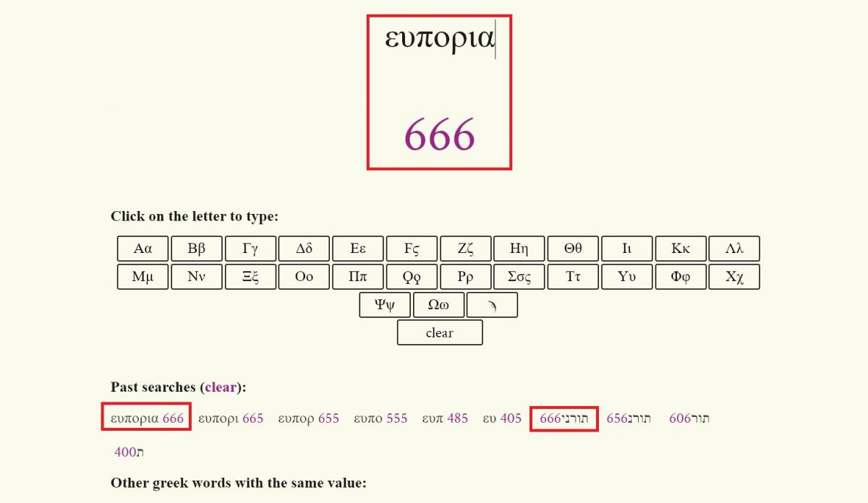Type the Xi Ξξ letter

click(x=250, y=277)
